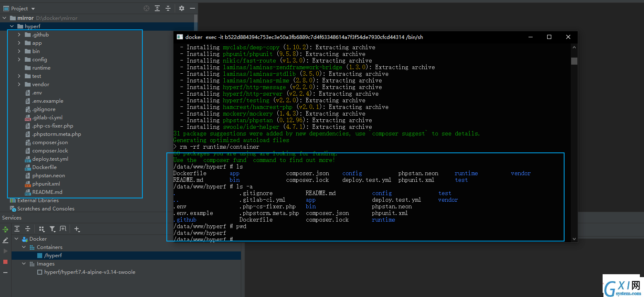Click the Services panel title
Viewport: 644px width, 297px height.
tap(12, 218)
